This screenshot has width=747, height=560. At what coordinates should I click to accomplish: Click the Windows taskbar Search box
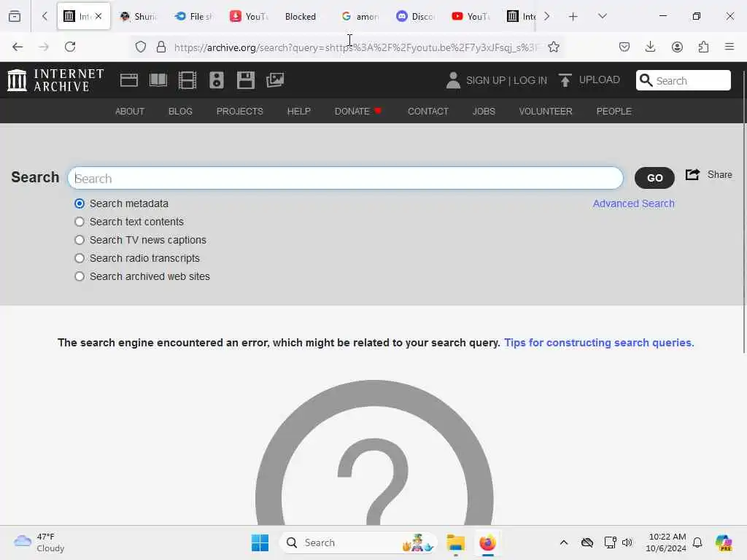click(358, 542)
